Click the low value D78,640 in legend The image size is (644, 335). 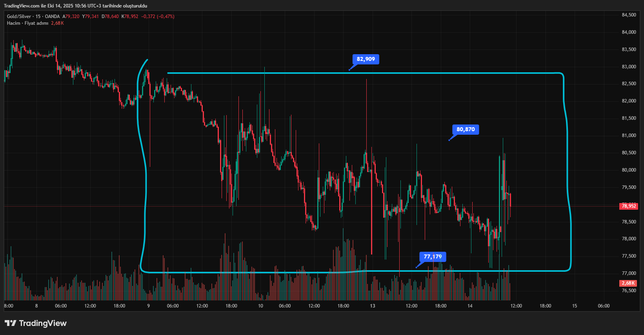[x=110, y=16]
